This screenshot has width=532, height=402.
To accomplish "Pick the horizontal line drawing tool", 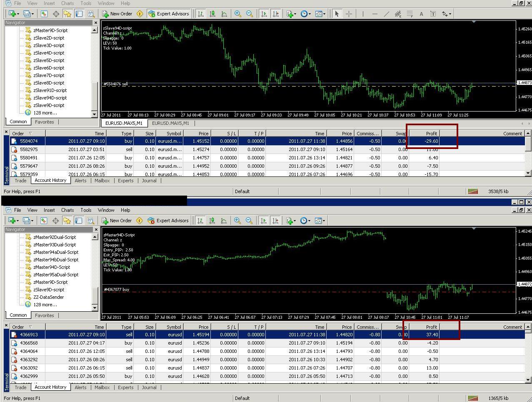I will (x=375, y=14).
